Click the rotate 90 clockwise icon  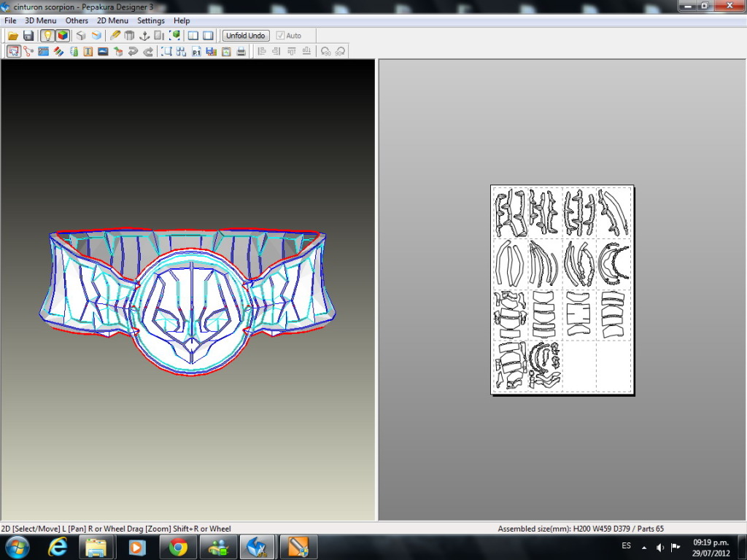pyautogui.click(x=340, y=52)
